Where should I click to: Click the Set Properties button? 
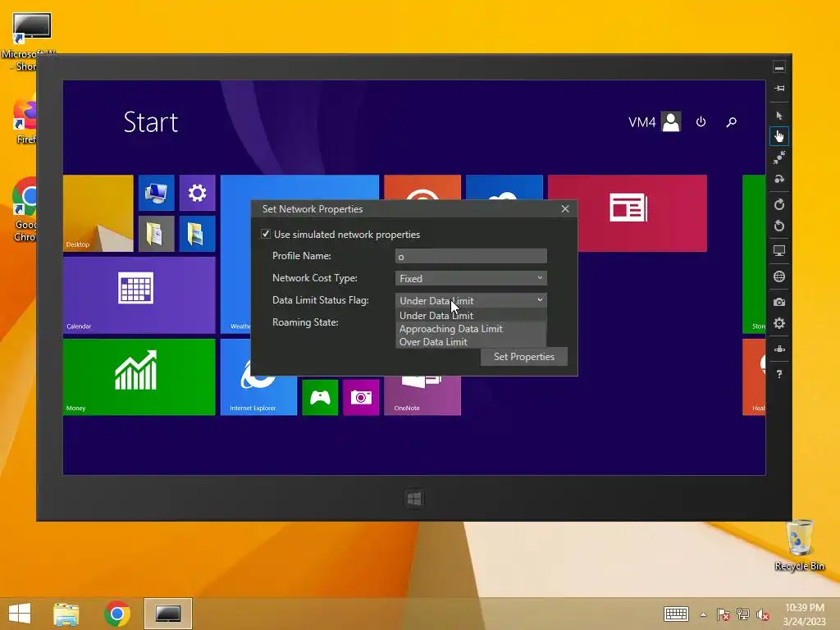pyautogui.click(x=523, y=357)
